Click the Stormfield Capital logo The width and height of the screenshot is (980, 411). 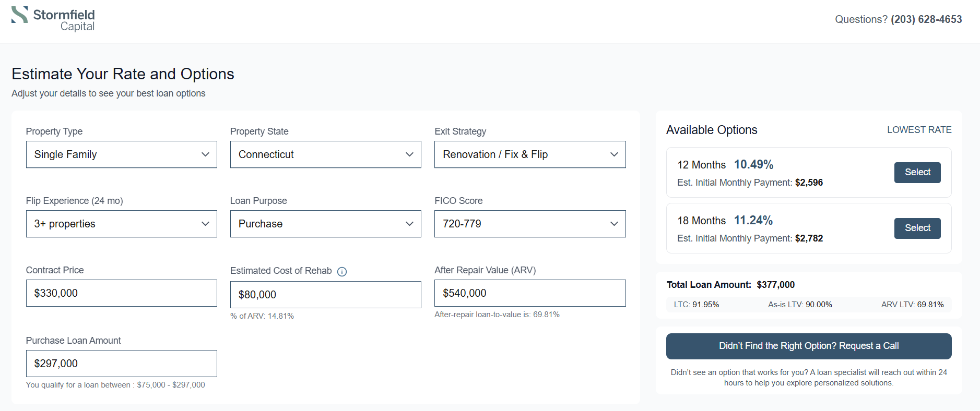coord(53,19)
